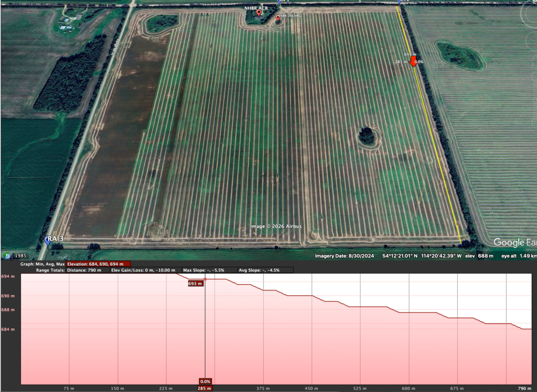This screenshot has height=392, width=537.
Task: Click the RA 1 placemark at top edge
Action: (282, 2)
